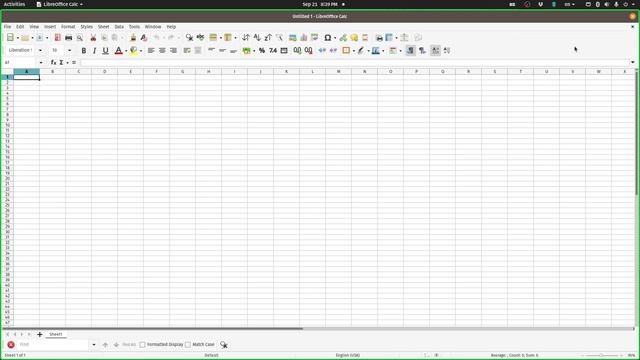
Task: Apply the current background highlight color swatch
Action: (x=133, y=51)
